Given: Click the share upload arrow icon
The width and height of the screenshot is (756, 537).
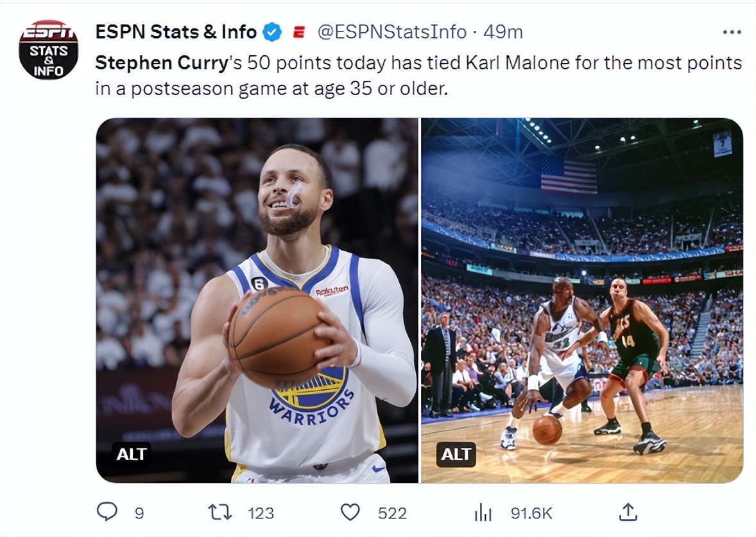Looking at the screenshot, I should (628, 511).
